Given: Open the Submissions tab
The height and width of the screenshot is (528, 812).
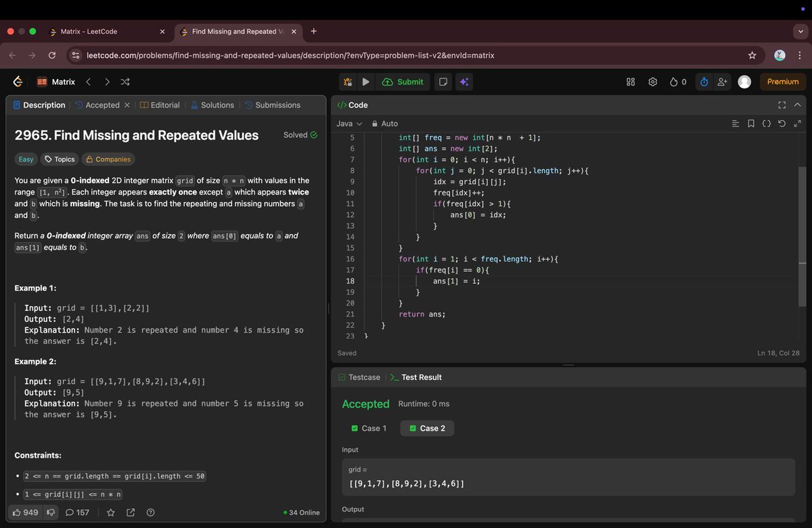Looking at the screenshot, I should (x=272, y=105).
